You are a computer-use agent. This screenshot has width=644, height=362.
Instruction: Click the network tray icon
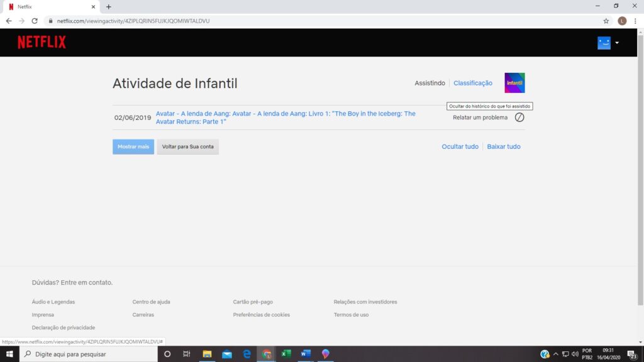click(565, 354)
